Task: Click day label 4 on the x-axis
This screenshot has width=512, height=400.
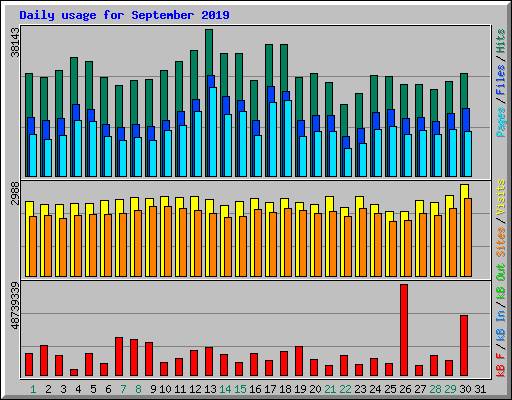Action: coord(78,389)
